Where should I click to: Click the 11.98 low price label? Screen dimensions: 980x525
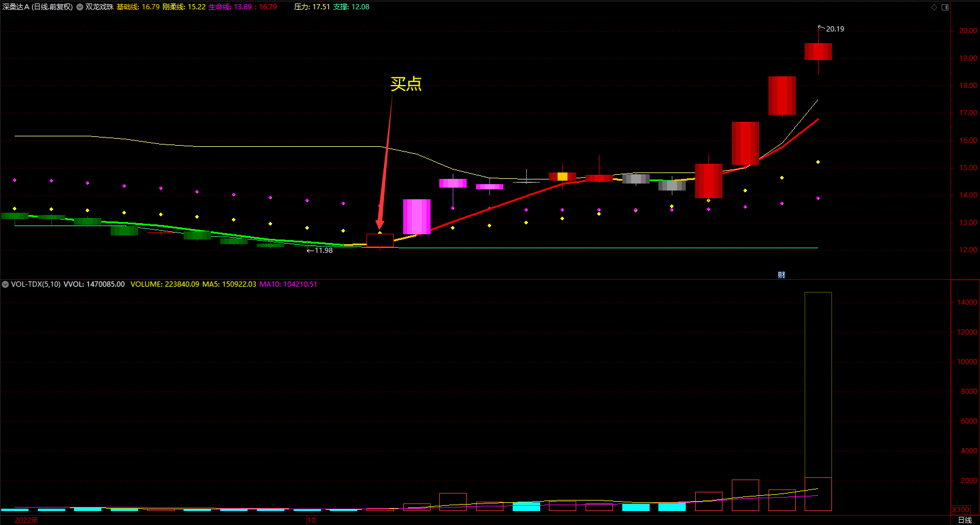click(323, 251)
